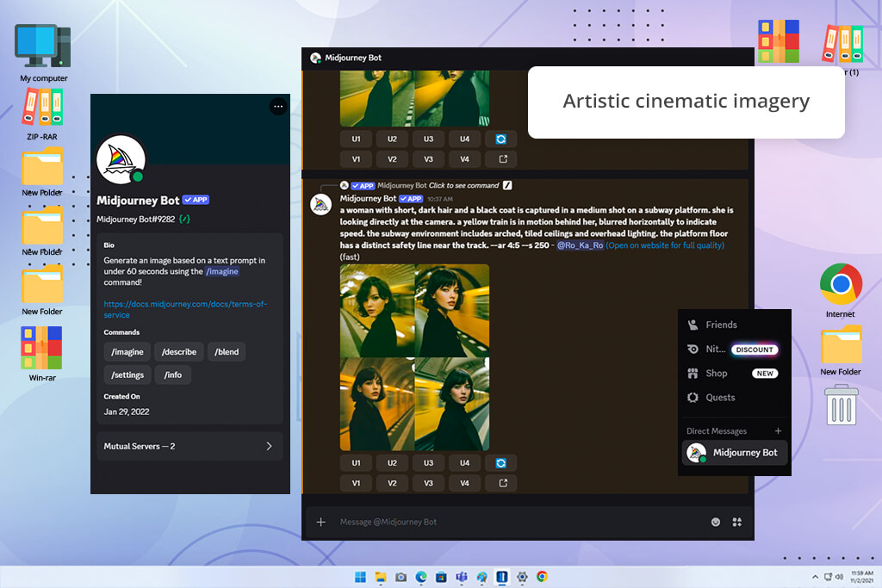The image size is (882, 588).
Task: Open Nitro entry with DISCOUNT badge
Action: click(x=734, y=349)
